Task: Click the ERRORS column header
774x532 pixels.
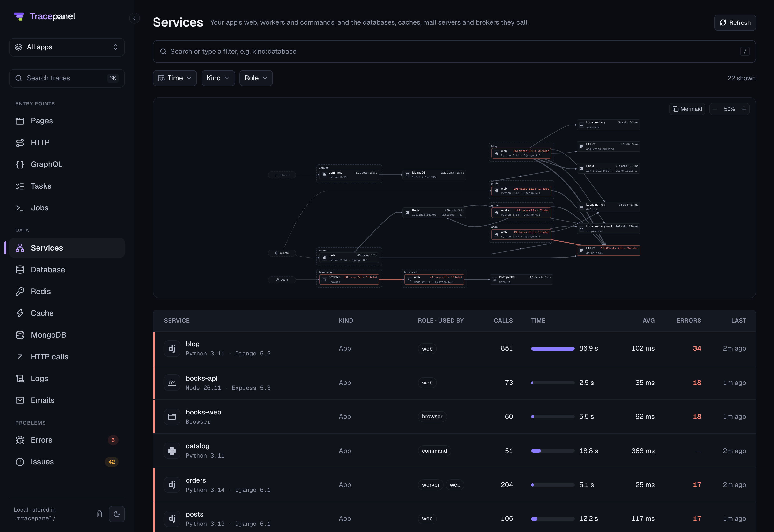Action: pyautogui.click(x=689, y=321)
